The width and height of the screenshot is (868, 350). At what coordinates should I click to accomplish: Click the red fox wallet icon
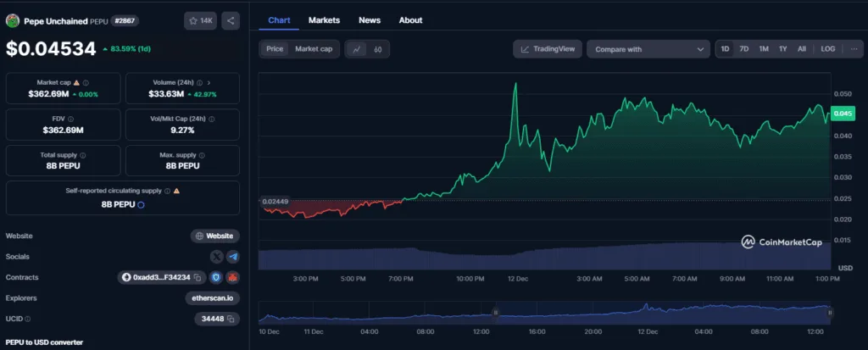pos(233,277)
